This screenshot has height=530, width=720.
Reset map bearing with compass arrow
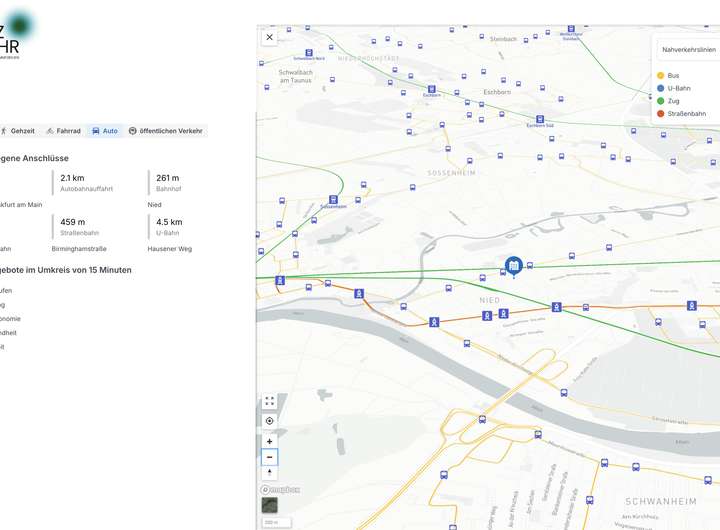[x=270, y=472]
